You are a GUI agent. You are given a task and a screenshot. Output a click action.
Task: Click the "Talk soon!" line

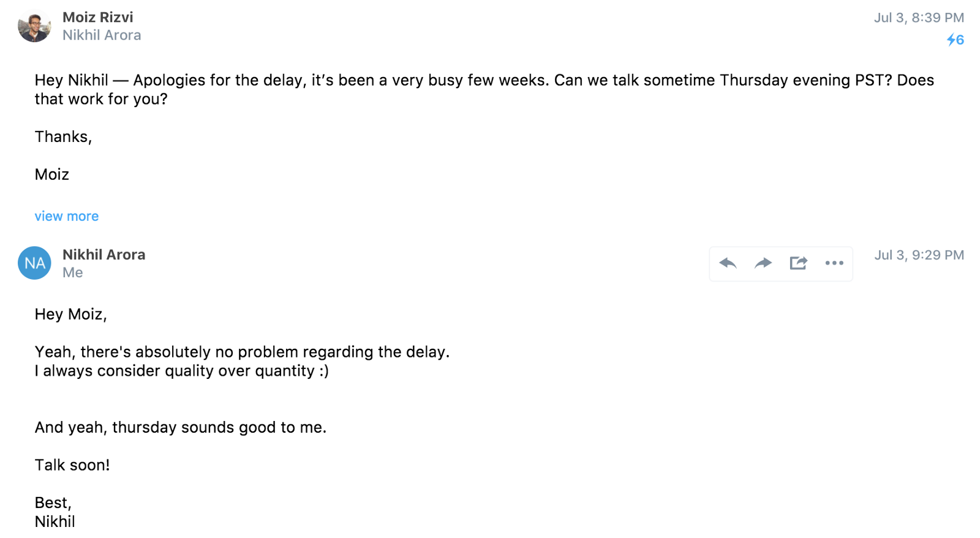[72, 465]
